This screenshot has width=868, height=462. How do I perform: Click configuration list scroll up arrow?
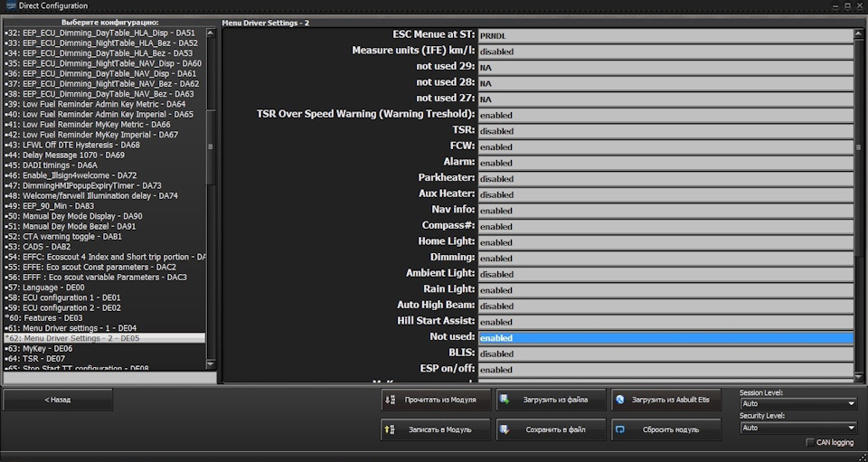click(x=211, y=33)
